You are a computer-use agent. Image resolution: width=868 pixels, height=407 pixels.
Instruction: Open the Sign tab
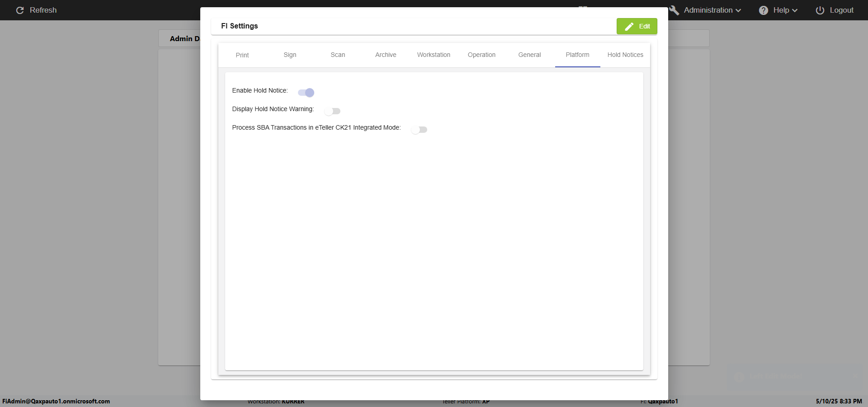[290, 55]
